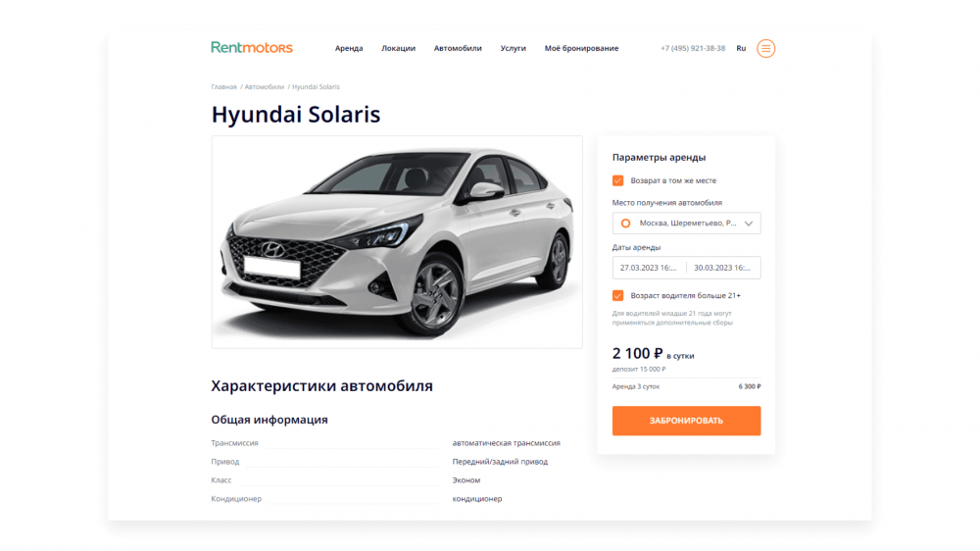Open Автомобили breadcrumb link
Viewport: 980px width, 551px height.
click(265, 87)
